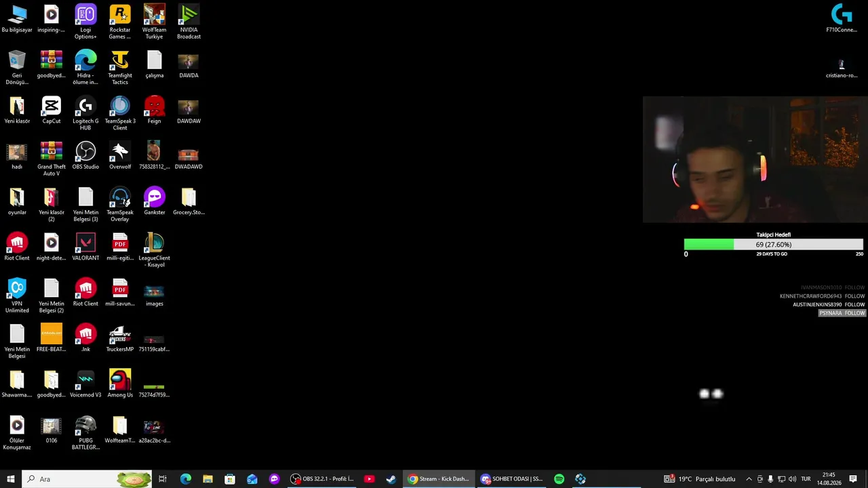Viewport: 868px width, 488px height.
Task: Select the WolfteamT folder
Action: click(120, 429)
